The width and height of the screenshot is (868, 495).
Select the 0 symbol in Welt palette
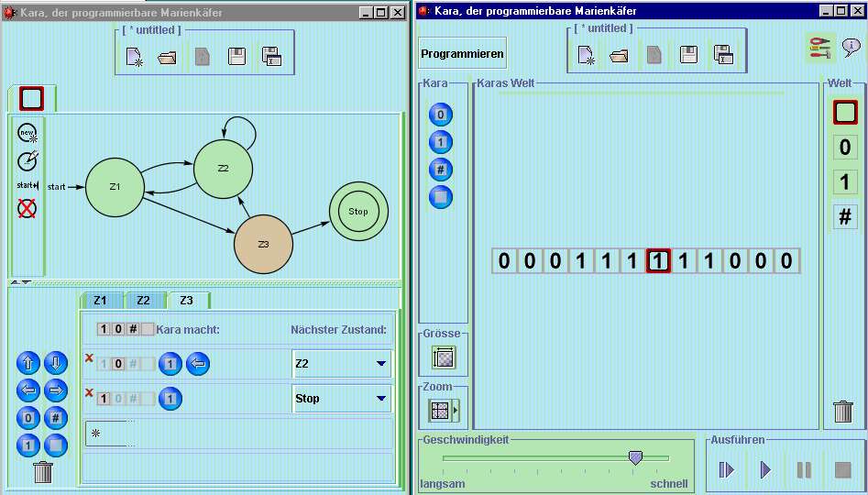844,148
